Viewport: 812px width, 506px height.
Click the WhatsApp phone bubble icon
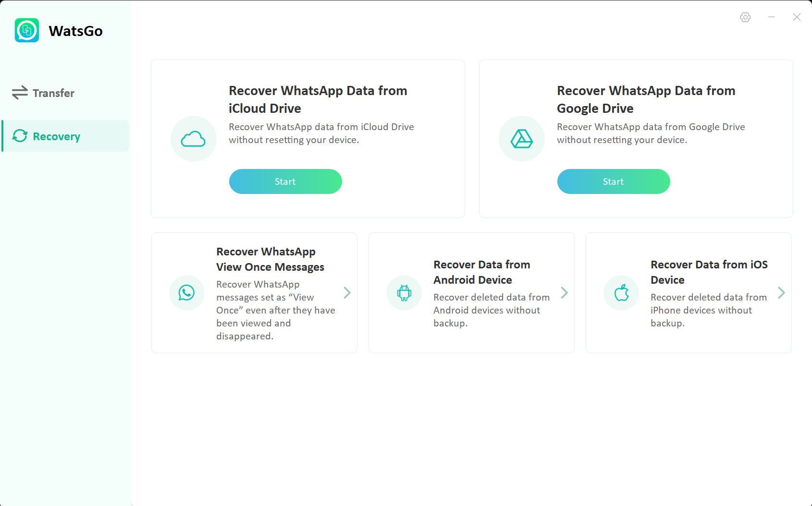(187, 293)
